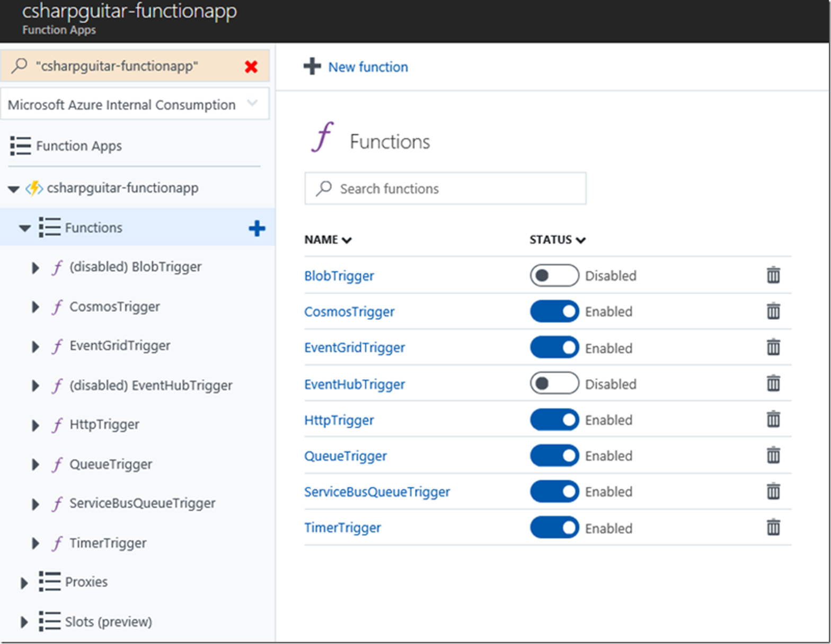
Task: Click the sidebar search box text
Action: tap(117, 66)
